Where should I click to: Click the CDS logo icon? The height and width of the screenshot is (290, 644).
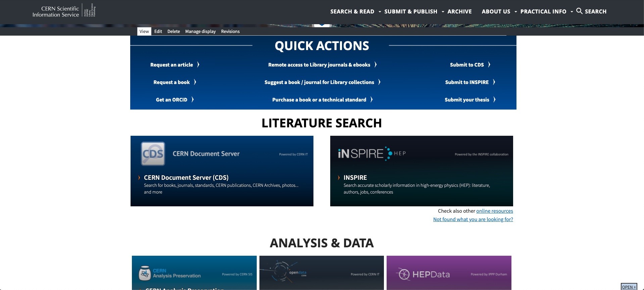tap(153, 154)
